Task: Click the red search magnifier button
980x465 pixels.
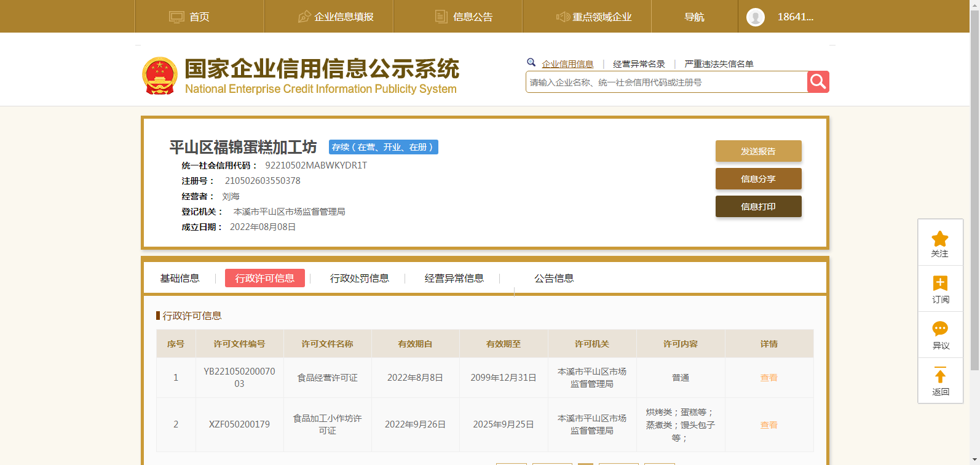Action: click(818, 82)
